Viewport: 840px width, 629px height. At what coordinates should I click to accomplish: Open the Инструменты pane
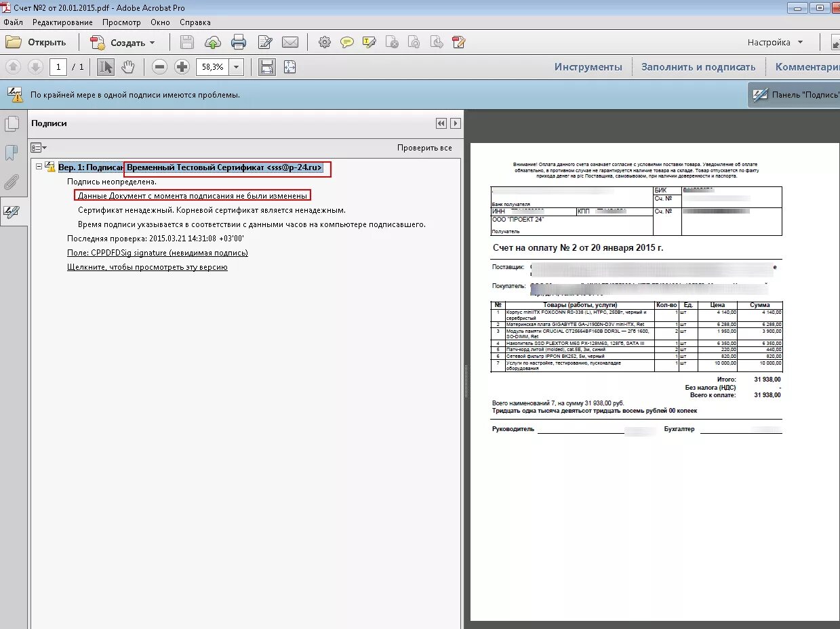(588, 66)
